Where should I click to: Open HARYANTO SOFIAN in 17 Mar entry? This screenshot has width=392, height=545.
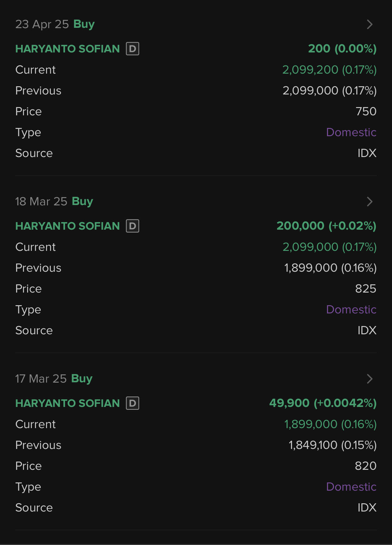pyautogui.click(x=68, y=403)
